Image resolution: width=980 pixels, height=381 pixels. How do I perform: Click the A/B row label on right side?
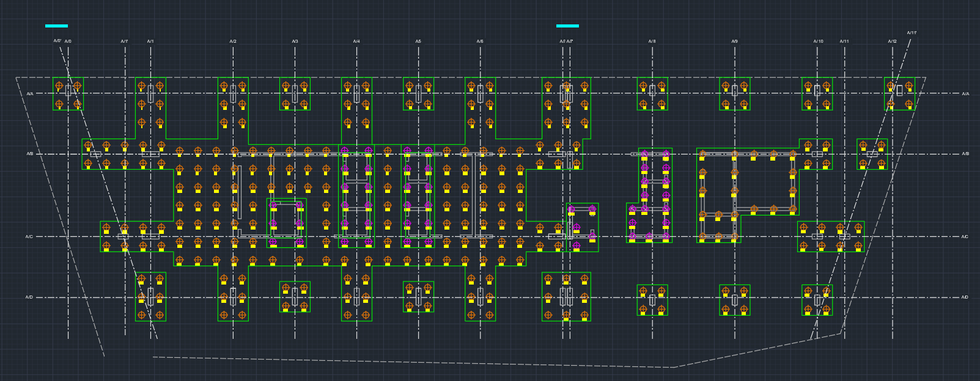tap(965, 154)
